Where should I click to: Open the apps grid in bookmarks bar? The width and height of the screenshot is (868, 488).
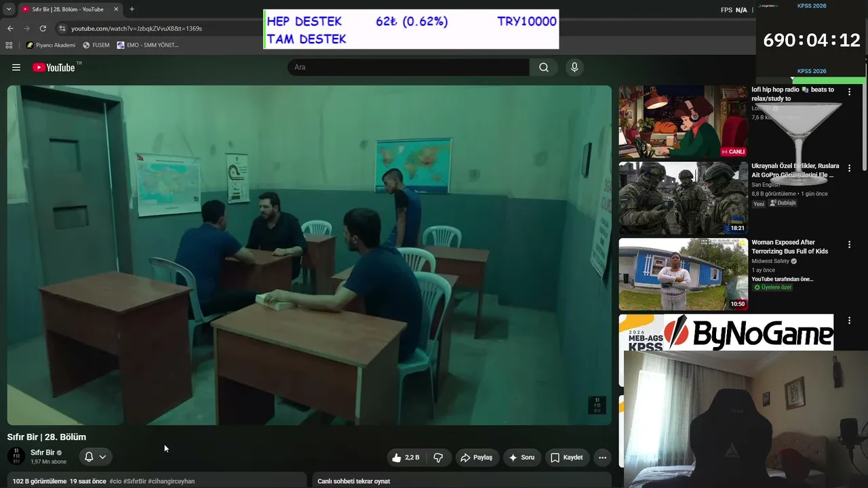click(x=9, y=45)
